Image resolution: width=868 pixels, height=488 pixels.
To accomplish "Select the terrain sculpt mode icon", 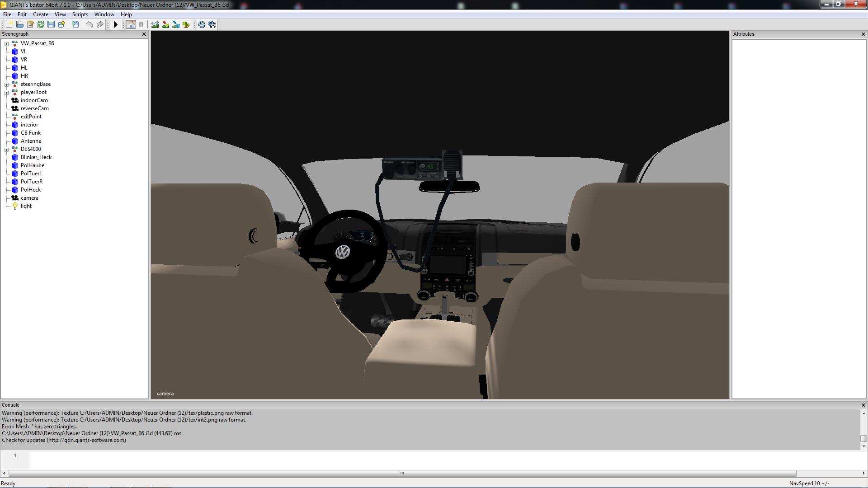I will click(155, 24).
